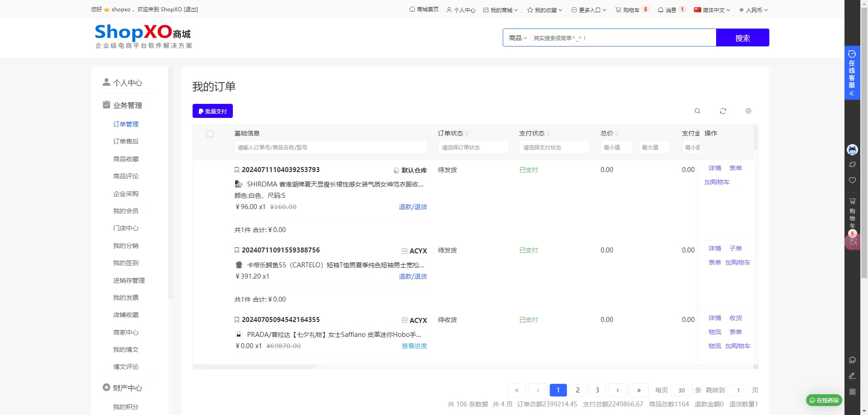Open table column settings icon
The image size is (868, 415).
point(748,111)
